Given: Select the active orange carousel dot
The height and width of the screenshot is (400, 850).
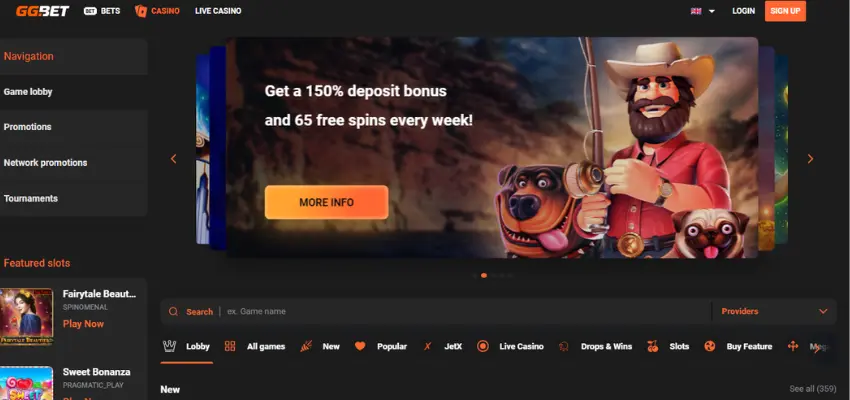Looking at the screenshot, I should pyautogui.click(x=484, y=275).
